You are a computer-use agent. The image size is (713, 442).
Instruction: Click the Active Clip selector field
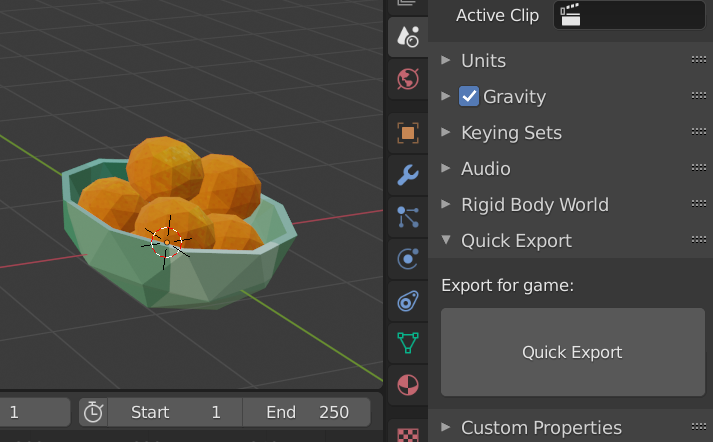click(629, 15)
